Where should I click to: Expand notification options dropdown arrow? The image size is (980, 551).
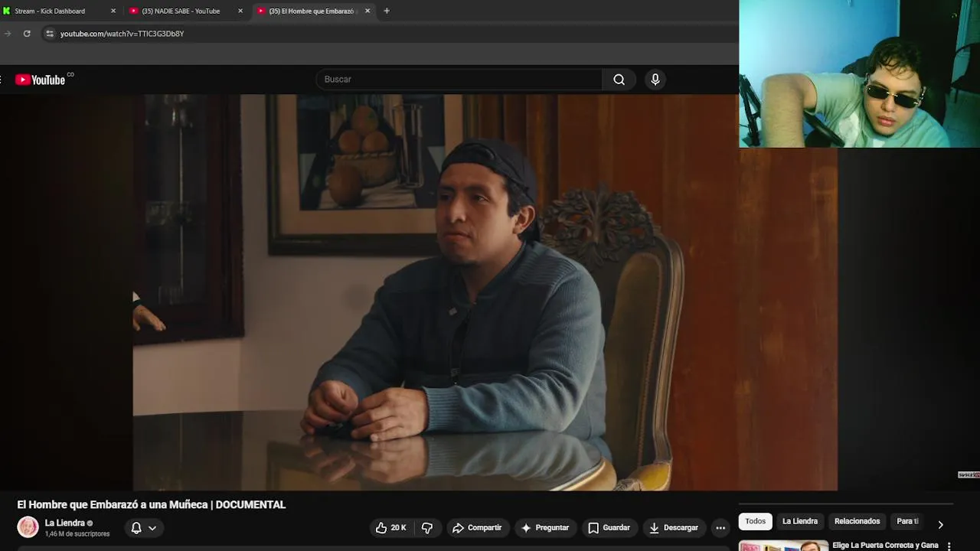[x=152, y=528]
